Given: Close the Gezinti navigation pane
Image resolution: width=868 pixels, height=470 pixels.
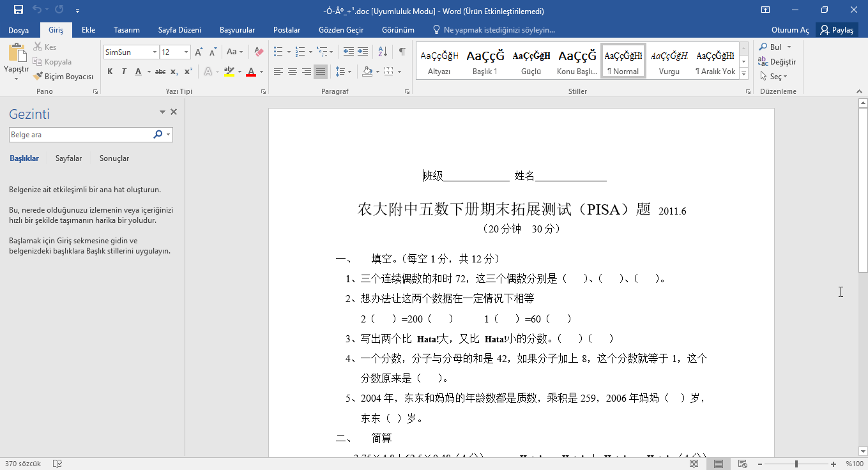Looking at the screenshot, I should (174, 112).
